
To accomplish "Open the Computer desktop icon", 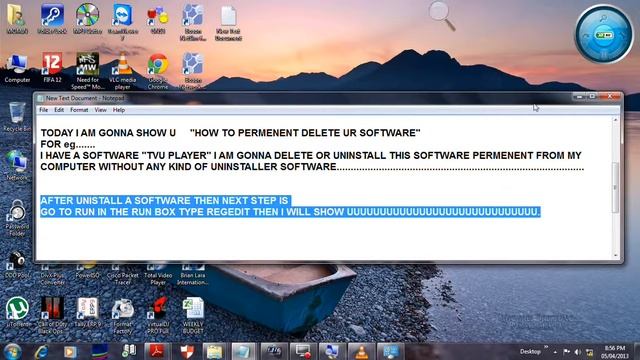I will (x=17, y=68).
